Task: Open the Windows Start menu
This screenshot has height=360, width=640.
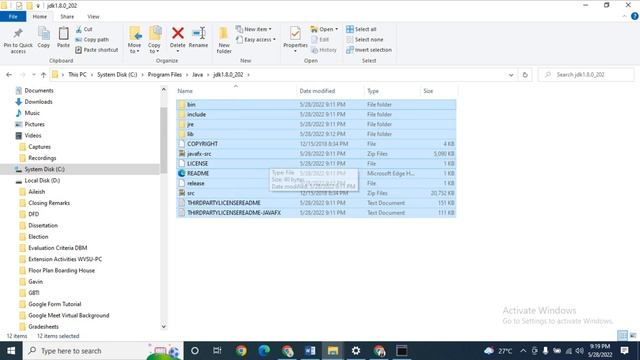Action: pyautogui.click(x=11, y=351)
